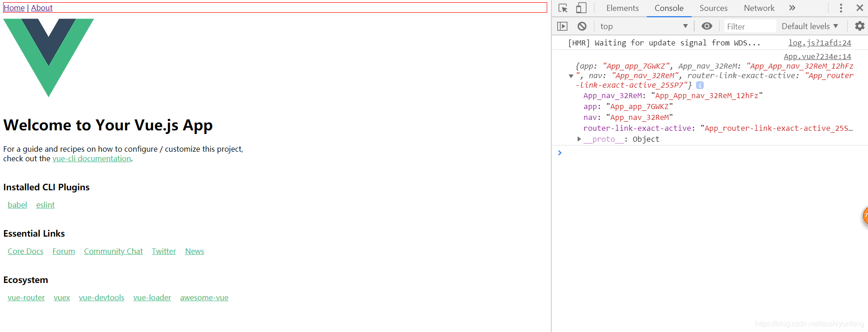
Task: Open the Forum link
Action: [64, 251]
